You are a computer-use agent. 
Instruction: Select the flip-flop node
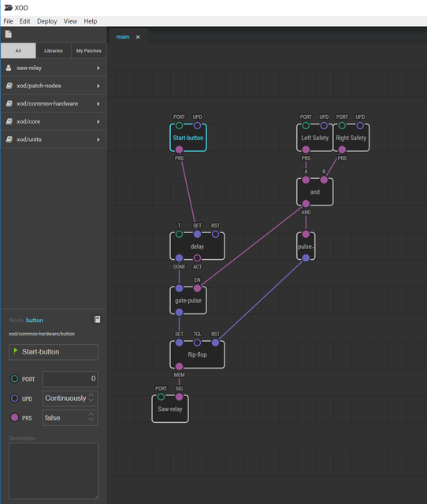[197, 355]
